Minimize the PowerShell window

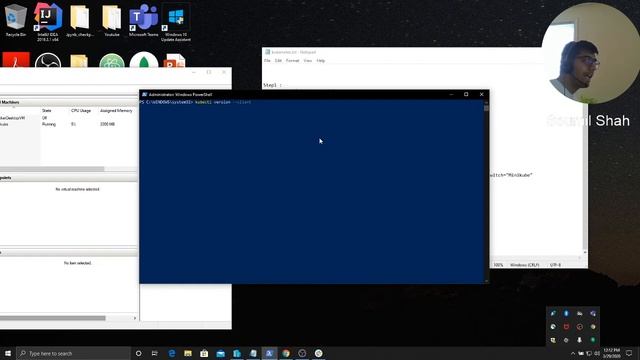pyautogui.click(x=451, y=94)
